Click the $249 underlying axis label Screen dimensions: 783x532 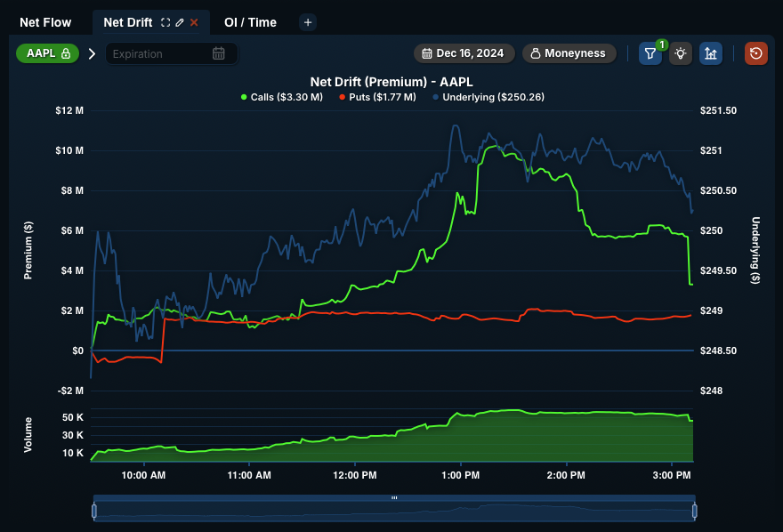pyautogui.click(x=712, y=310)
